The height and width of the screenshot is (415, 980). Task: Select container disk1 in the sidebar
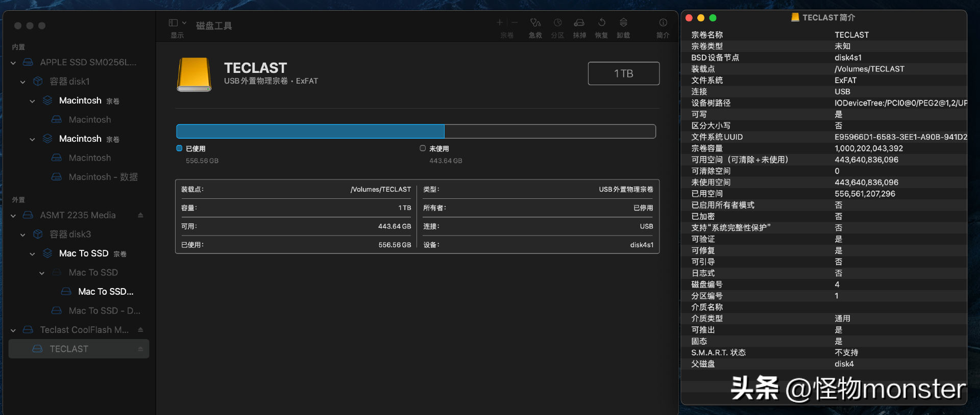pos(69,81)
